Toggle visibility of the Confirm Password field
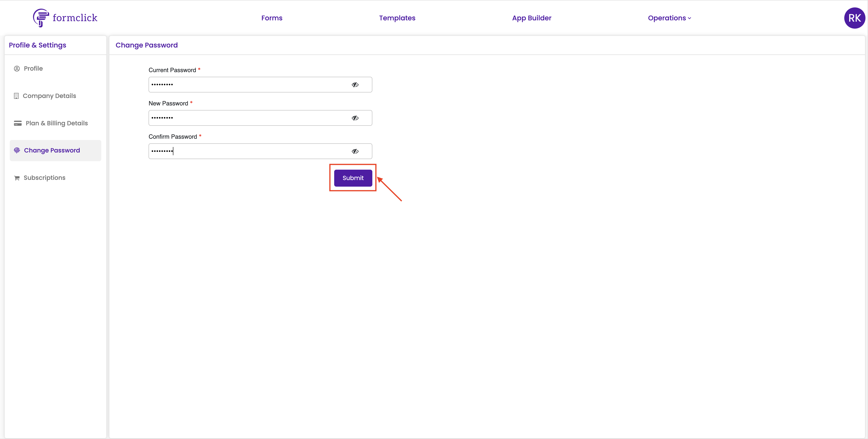 (355, 151)
